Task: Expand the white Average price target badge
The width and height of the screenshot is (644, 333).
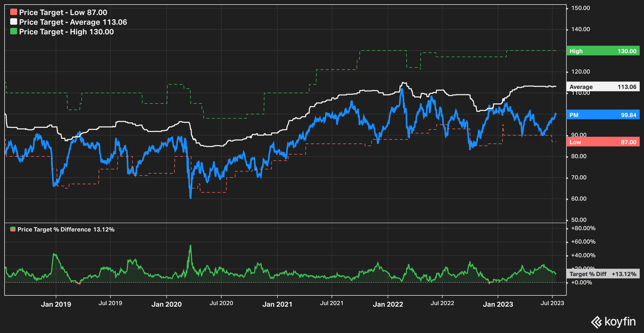Action: (603, 87)
